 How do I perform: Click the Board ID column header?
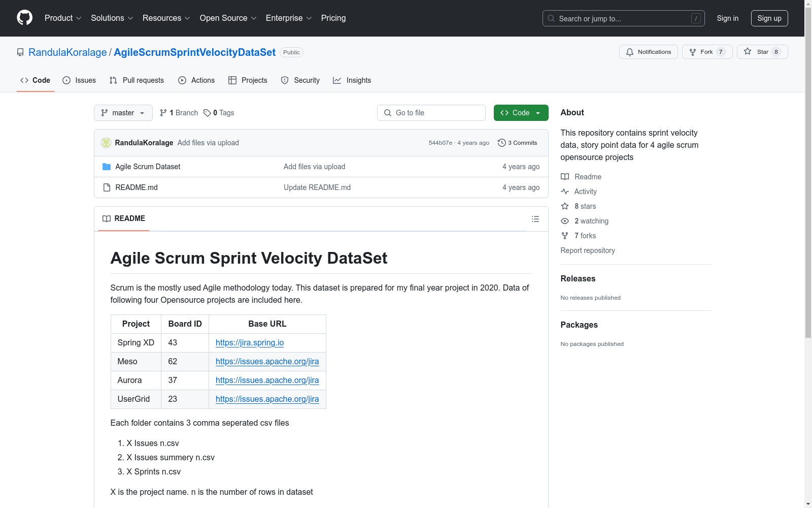185,324
